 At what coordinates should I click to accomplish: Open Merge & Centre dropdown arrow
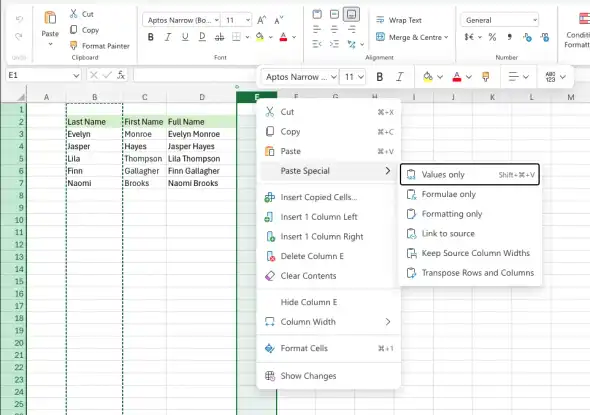446,37
